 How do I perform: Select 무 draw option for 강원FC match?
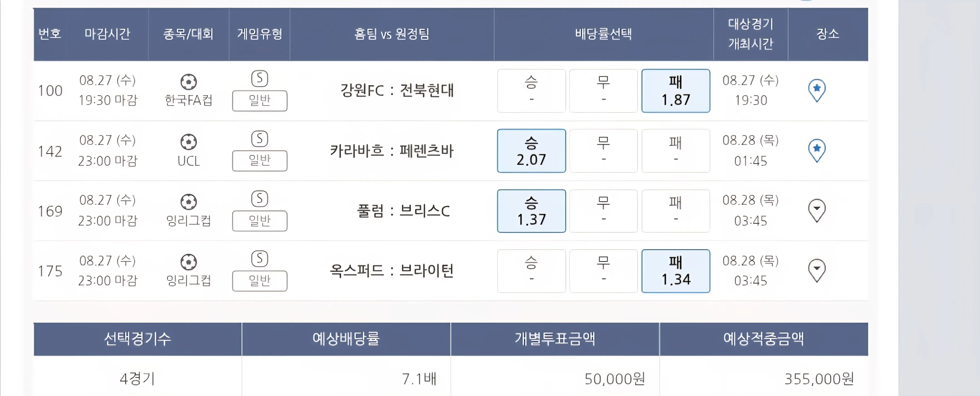point(603,91)
